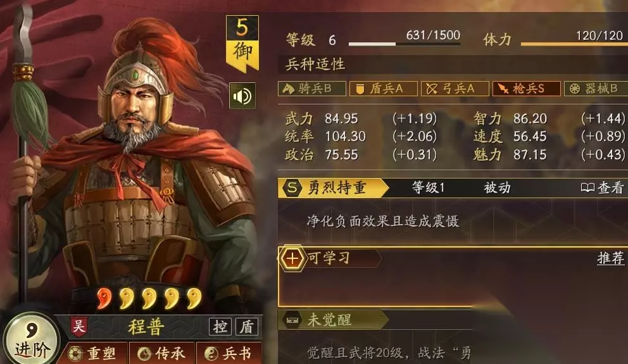Click the 控 tag button

pos(220,327)
